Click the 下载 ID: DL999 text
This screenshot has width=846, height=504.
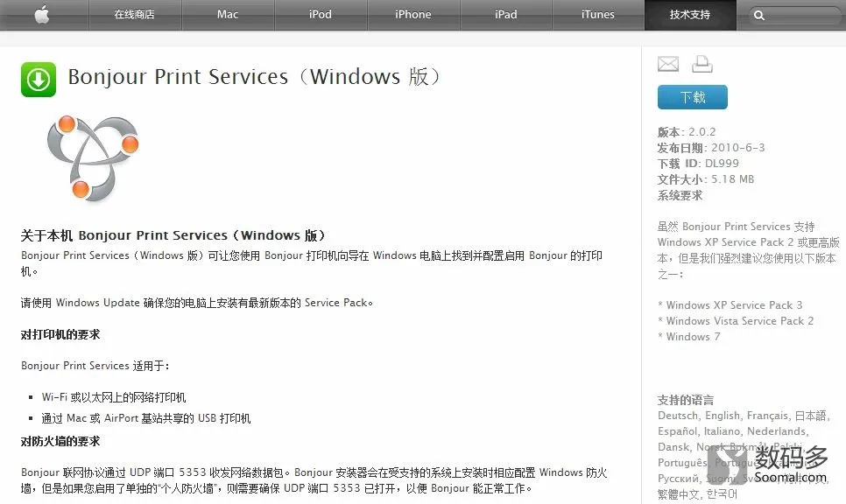(x=698, y=164)
